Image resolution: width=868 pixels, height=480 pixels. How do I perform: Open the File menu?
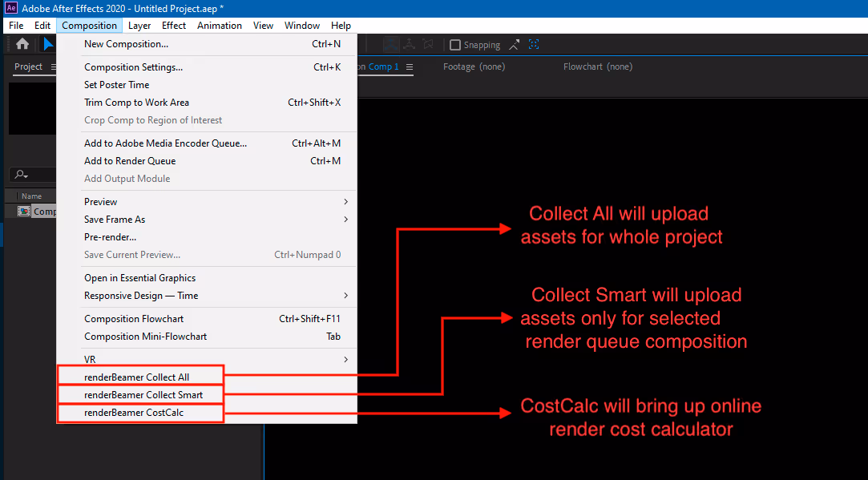[x=16, y=26]
